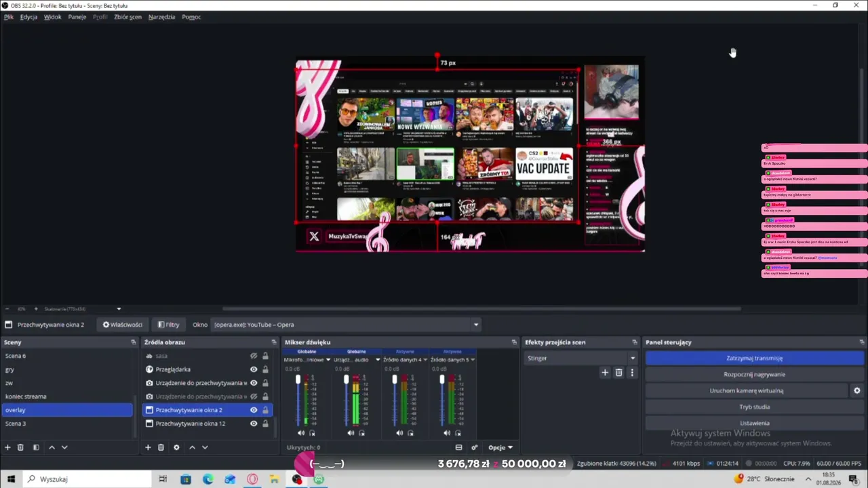
Task: Add a new source with plus icon
Action: click(148, 447)
